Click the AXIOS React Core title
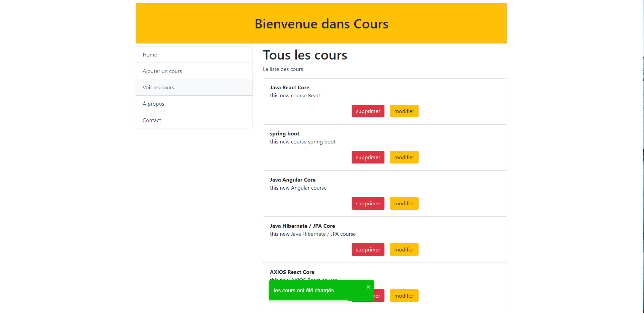 pos(292,272)
